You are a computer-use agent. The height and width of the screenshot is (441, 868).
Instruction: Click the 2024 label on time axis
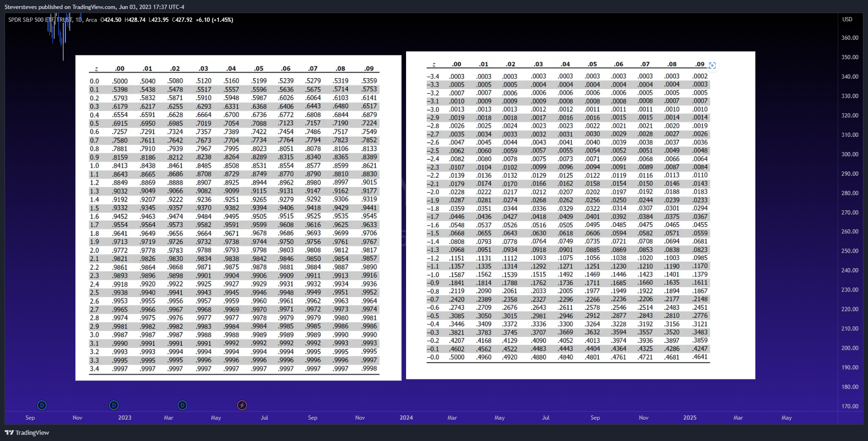click(406, 418)
